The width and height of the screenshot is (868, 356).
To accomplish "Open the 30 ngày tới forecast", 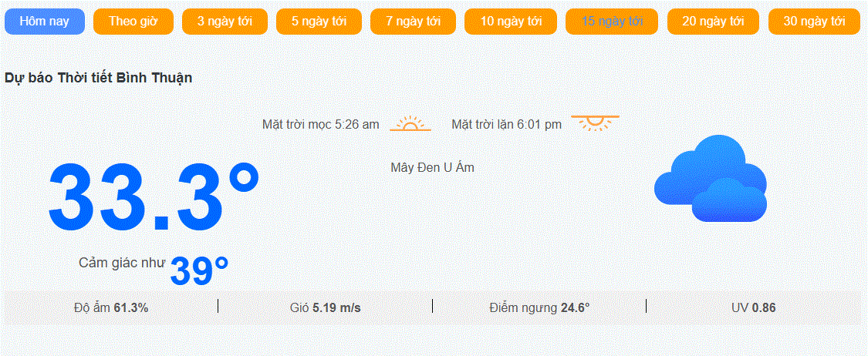I will point(814,22).
